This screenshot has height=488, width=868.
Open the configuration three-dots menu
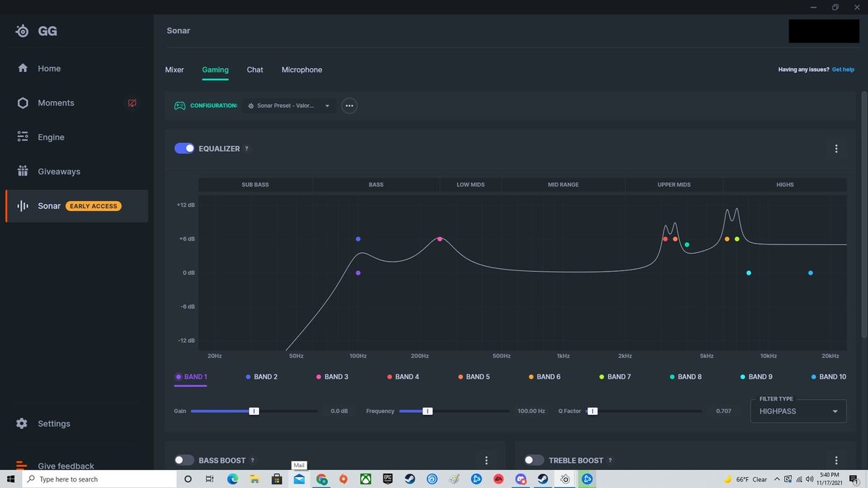coord(349,106)
